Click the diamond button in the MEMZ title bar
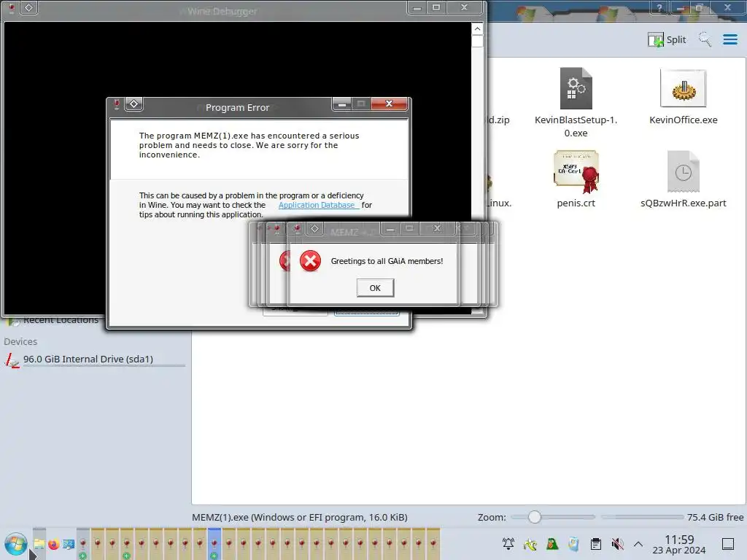This screenshot has height=560, width=747. click(314, 228)
